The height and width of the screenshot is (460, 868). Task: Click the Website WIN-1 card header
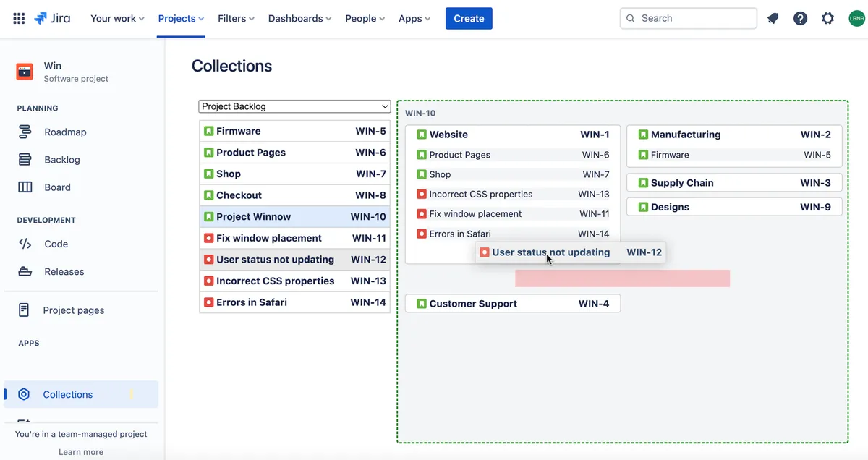513,135
